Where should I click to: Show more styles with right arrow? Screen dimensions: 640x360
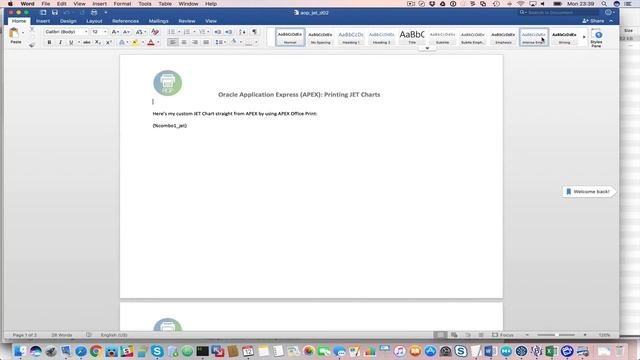584,37
